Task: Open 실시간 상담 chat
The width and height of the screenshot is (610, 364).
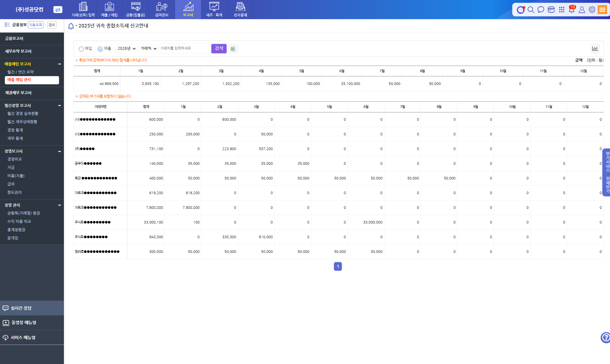Action: tap(32, 308)
